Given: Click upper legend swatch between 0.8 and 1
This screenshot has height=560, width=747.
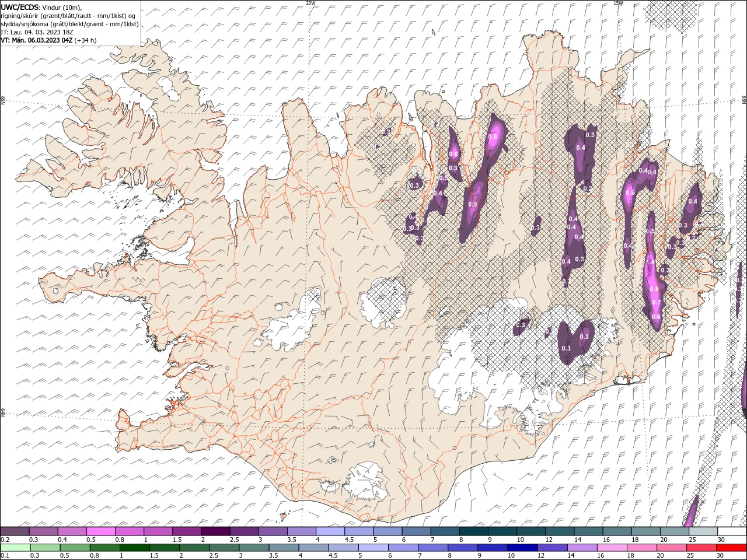Looking at the screenshot, I should [130, 531].
